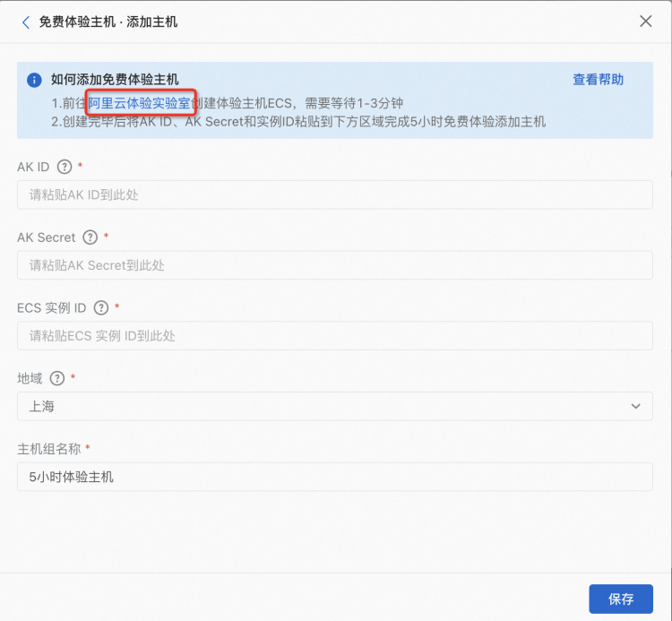The height and width of the screenshot is (621, 672).
Task: Click the heading 如何添加免费体验主机
Action: click(x=115, y=79)
